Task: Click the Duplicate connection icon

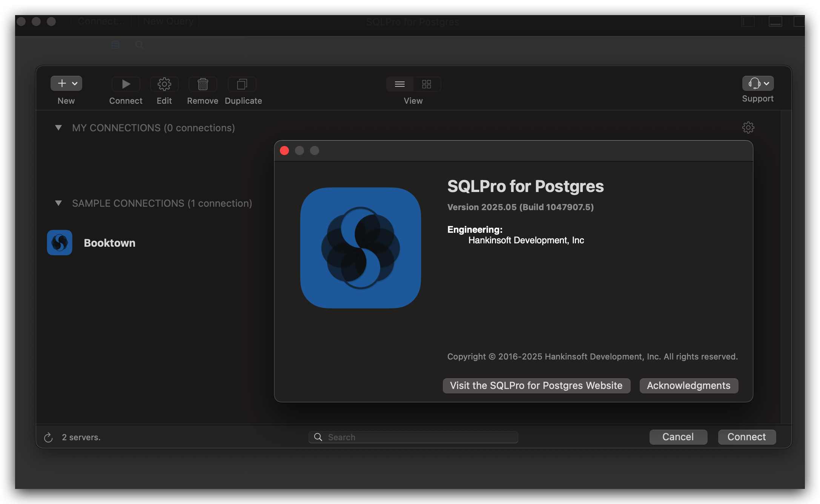Action: pyautogui.click(x=242, y=84)
